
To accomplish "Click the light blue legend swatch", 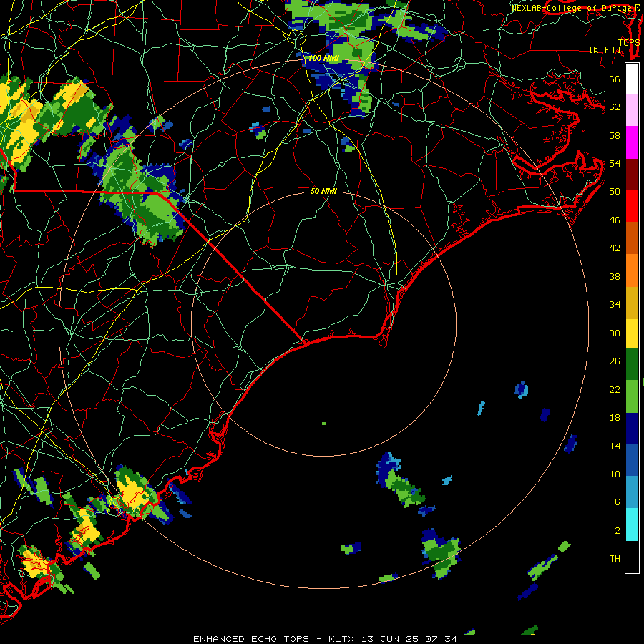I will 632,492.
